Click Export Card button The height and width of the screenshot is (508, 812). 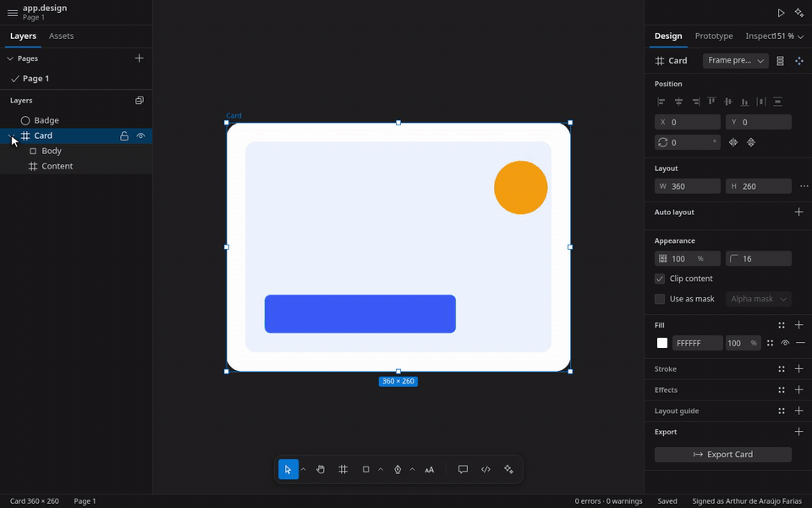click(723, 455)
